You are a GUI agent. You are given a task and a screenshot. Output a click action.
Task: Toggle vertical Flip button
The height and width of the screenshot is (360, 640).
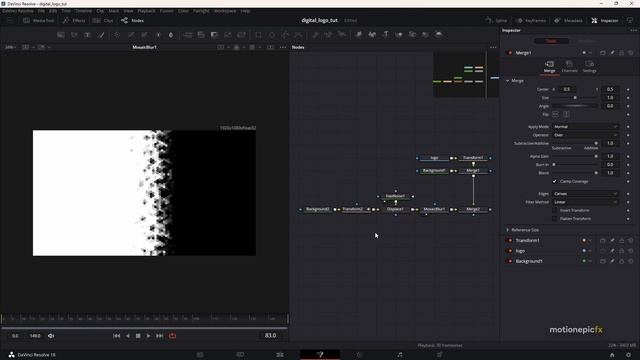click(x=566, y=114)
